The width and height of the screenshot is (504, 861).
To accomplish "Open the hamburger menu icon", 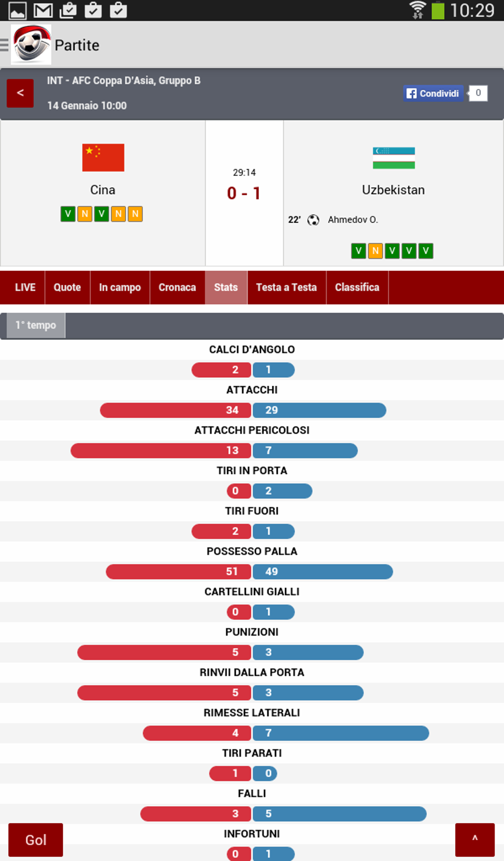I will [4, 45].
